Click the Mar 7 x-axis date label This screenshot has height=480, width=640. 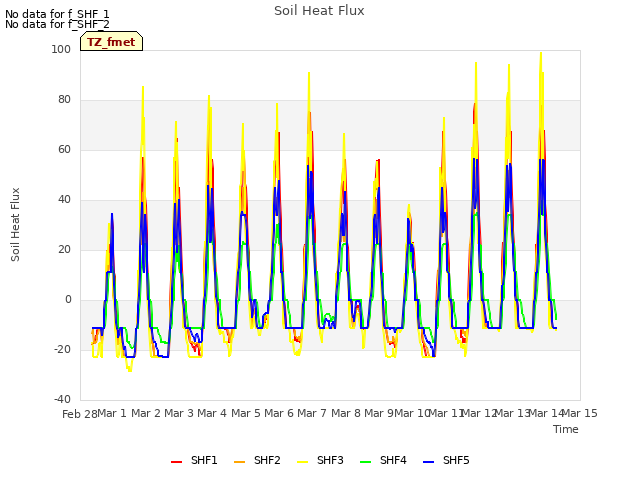[x=312, y=413]
